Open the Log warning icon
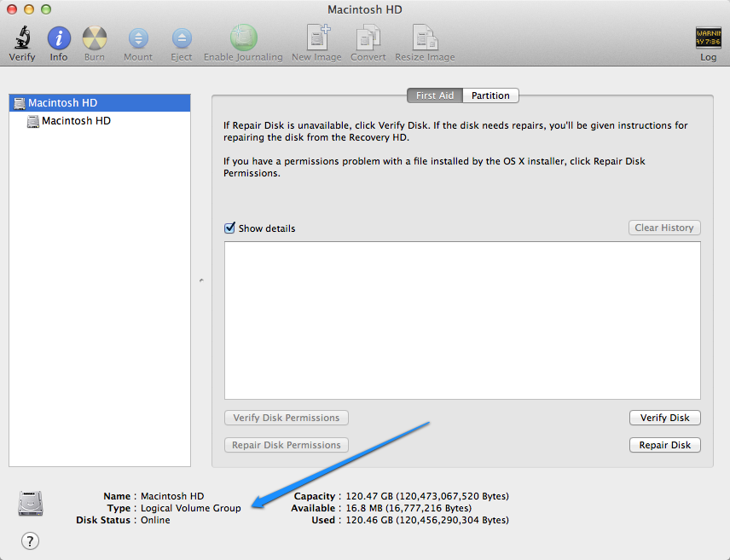This screenshot has width=730, height=560. tap(708, 38)
